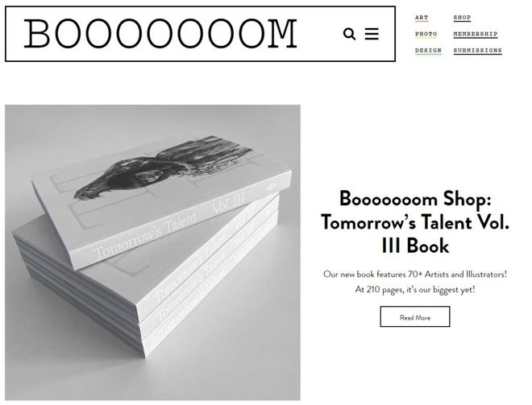This screenshot has width=532, height=405.
Task: Click the 70+ Artists and Illustrators description text
Action: tap(415, 274)
